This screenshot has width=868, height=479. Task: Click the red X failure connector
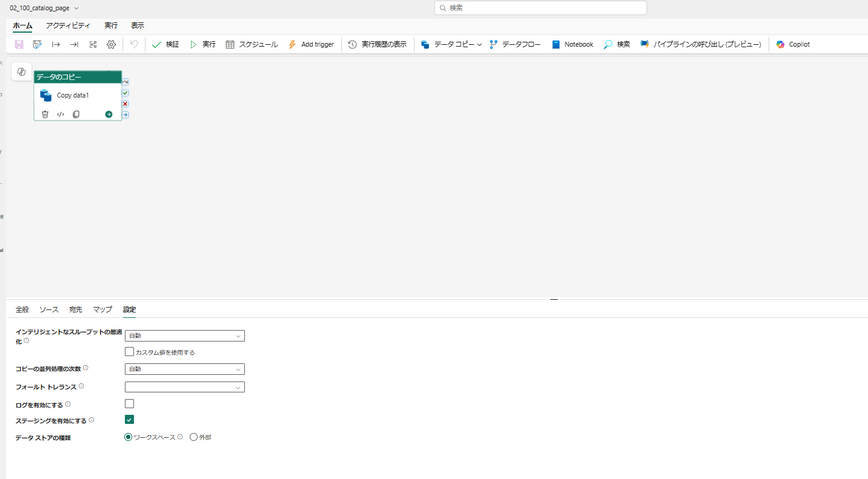[125, 104]
